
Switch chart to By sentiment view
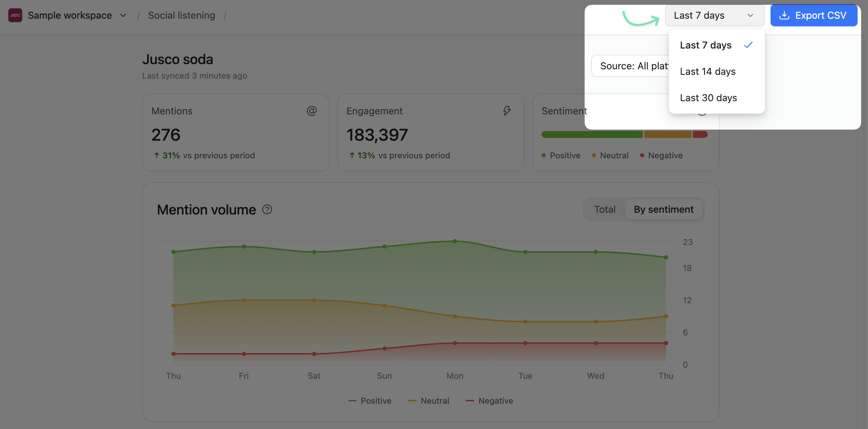[x=664, y=209]
